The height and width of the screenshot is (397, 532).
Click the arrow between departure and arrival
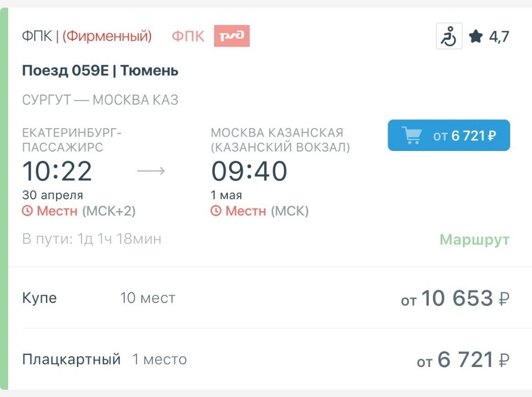151,171
